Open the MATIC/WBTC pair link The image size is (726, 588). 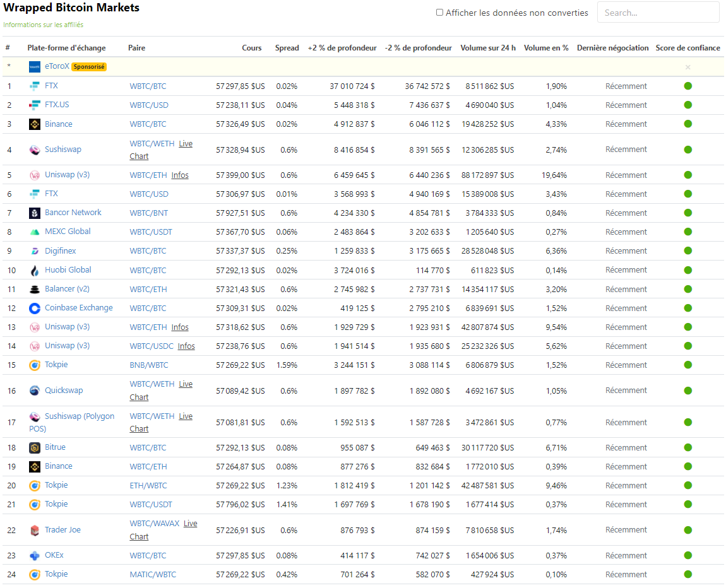(153, 575)
